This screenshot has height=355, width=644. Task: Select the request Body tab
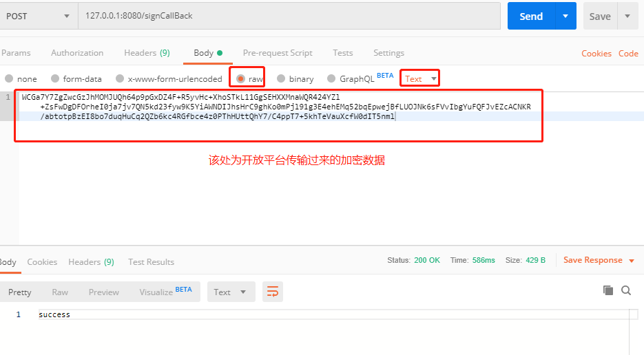208,53
